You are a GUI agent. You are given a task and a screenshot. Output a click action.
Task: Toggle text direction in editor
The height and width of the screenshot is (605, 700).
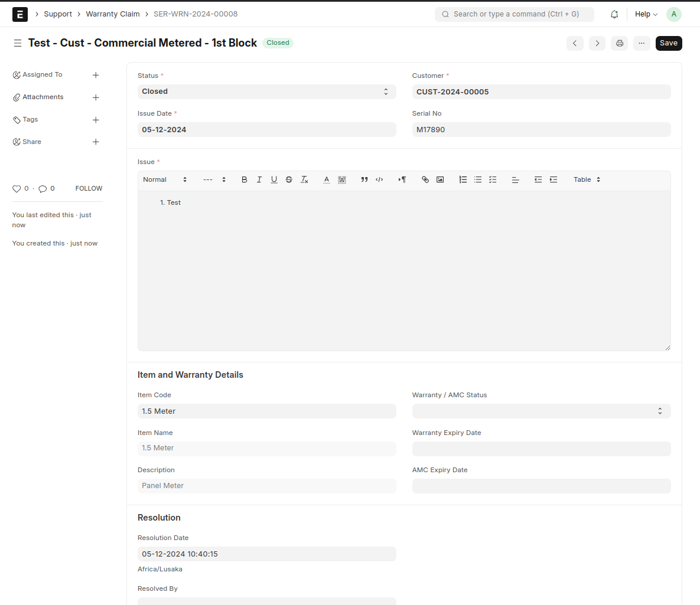(402, 179)
